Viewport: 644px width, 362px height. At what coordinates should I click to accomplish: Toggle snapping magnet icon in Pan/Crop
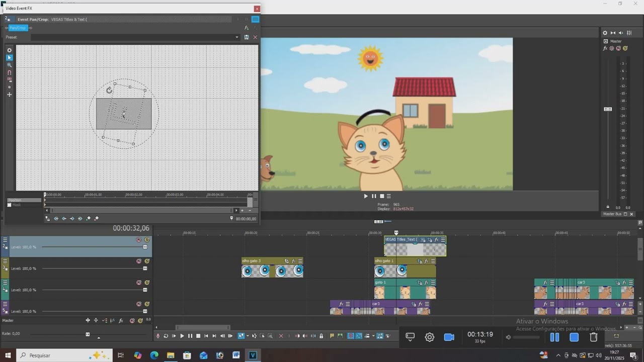9,72
